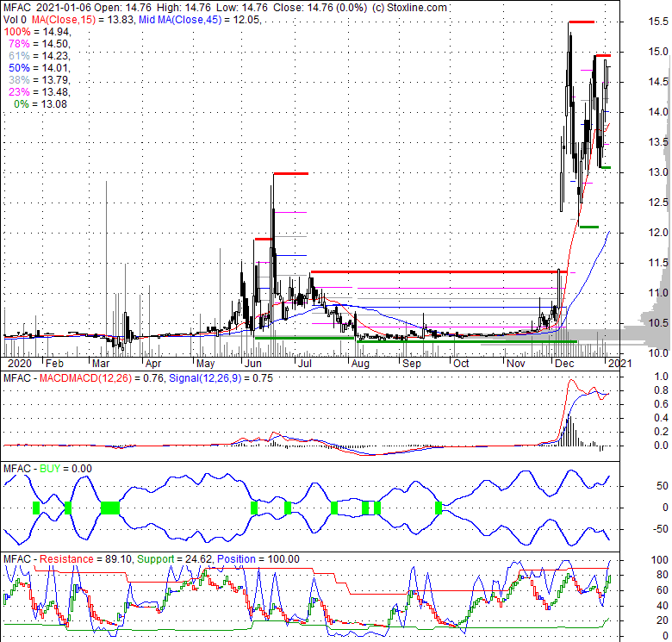The height and width of the screenshot is (642, 672).
Task: Click the 'Mid MA(Close,45)' legend label
Action: 181,20
